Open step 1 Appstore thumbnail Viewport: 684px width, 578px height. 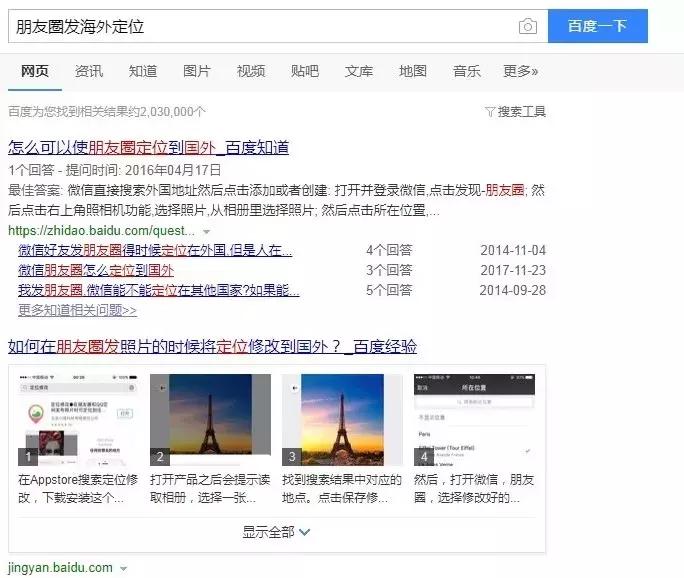click(x=79, y=420)
